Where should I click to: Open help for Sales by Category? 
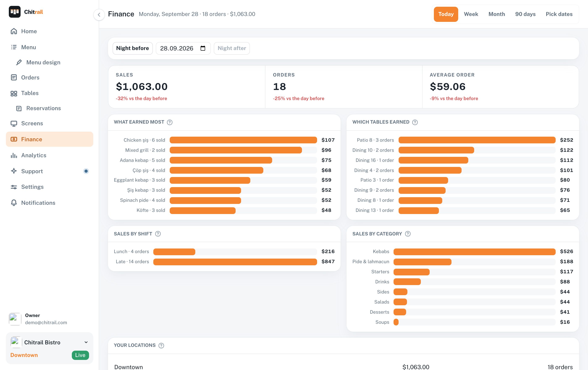click(x=408, y=234)
